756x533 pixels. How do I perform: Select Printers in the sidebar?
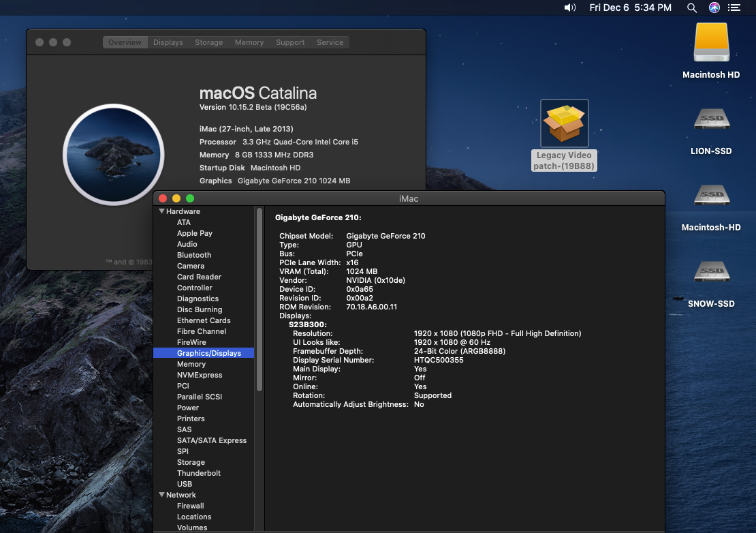[x=191, y=418]
